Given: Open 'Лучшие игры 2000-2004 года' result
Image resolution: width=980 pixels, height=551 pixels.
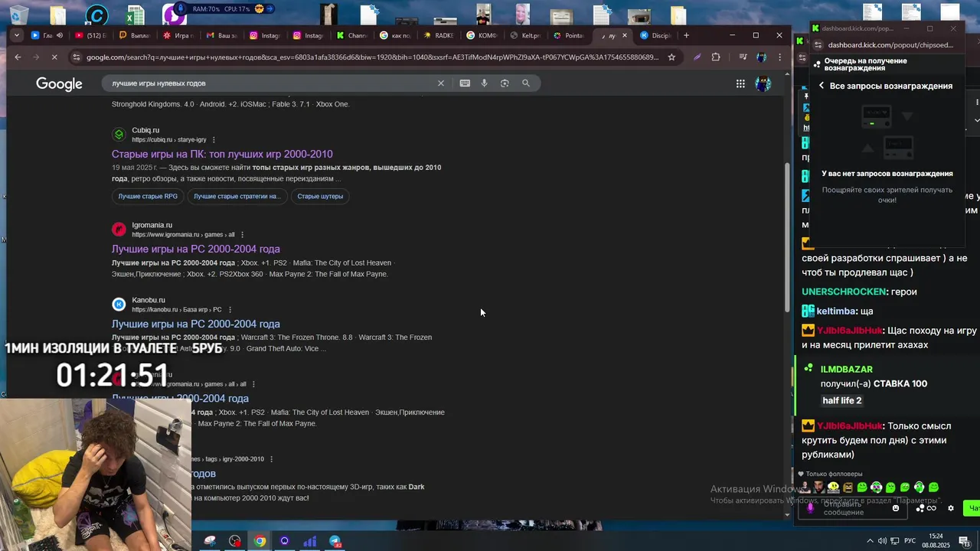Looking at the screenshot, I should [180, 399].
